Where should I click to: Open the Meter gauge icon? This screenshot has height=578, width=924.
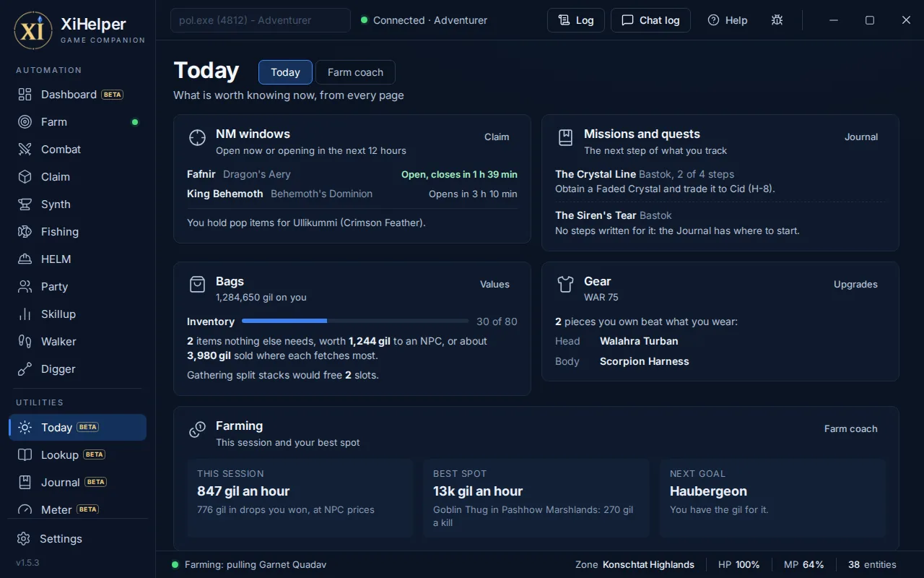click(25, 509)
